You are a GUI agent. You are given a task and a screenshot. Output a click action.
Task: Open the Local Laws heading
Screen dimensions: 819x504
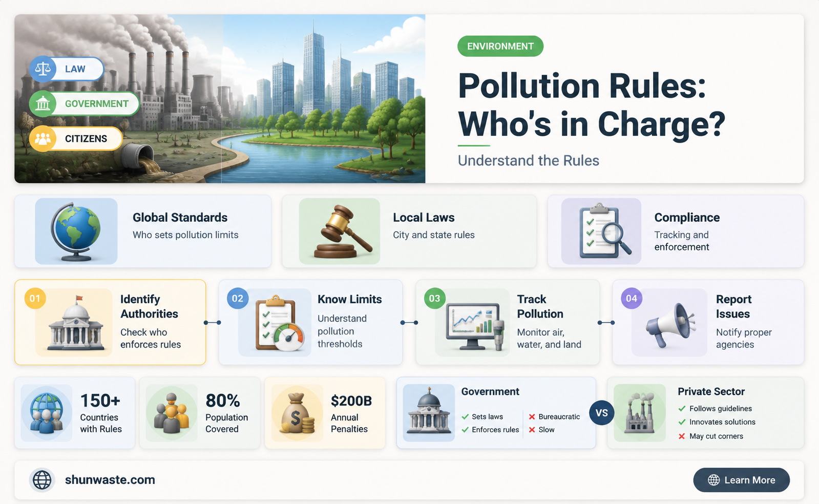coord(424,218)
